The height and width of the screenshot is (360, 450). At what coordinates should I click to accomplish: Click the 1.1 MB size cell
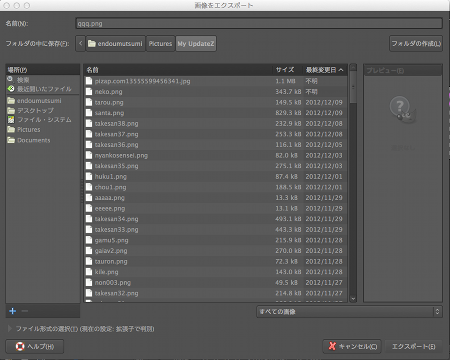pos(285,81)
